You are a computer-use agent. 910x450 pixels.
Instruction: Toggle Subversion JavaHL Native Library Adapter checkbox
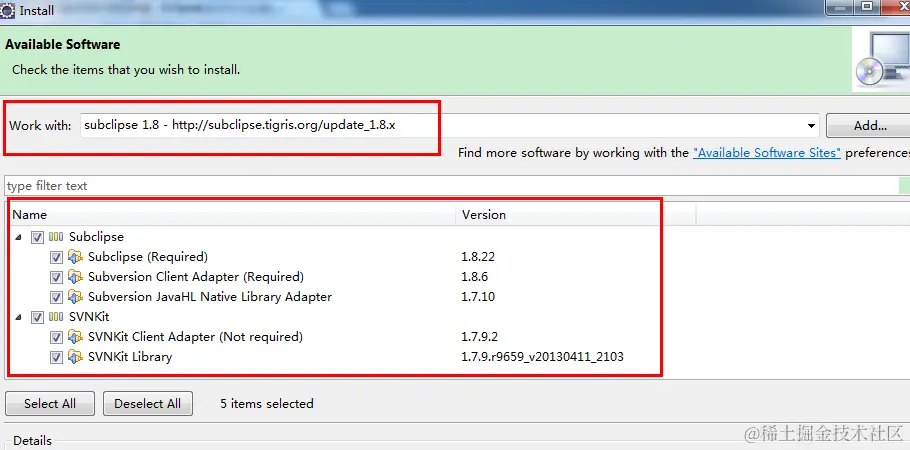pos(56,297)
